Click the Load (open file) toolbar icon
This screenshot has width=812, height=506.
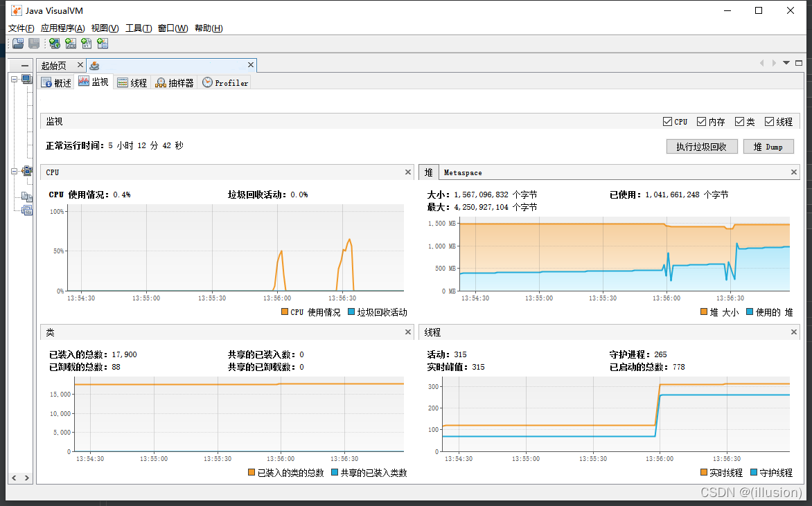pos(18,44)
